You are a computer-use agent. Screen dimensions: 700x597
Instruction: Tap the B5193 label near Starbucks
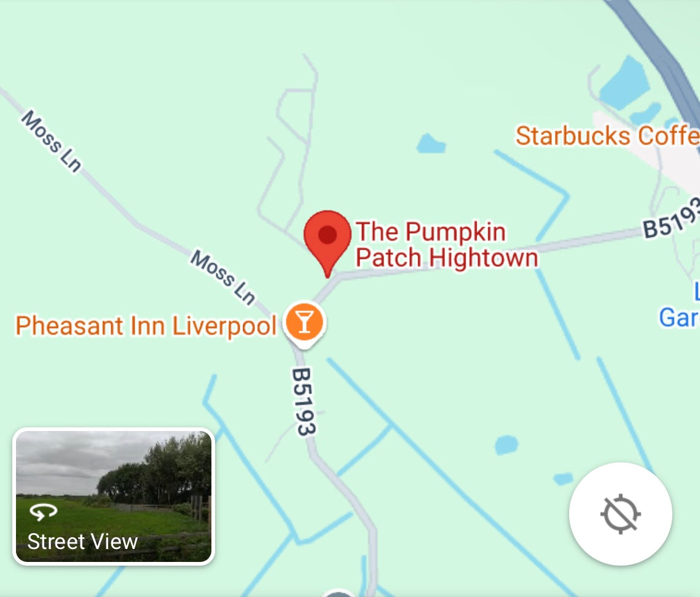point(671,219)
